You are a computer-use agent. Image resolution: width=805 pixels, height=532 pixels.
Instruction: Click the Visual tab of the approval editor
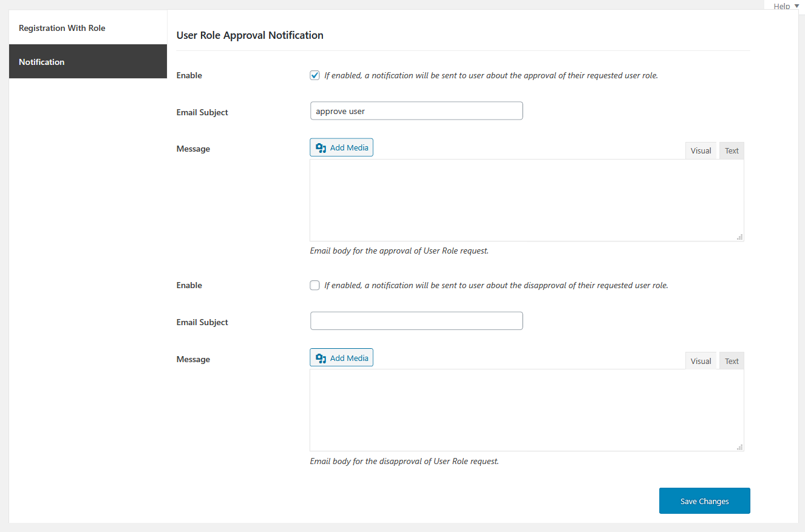pyautogui.click(x=701, y=150)
